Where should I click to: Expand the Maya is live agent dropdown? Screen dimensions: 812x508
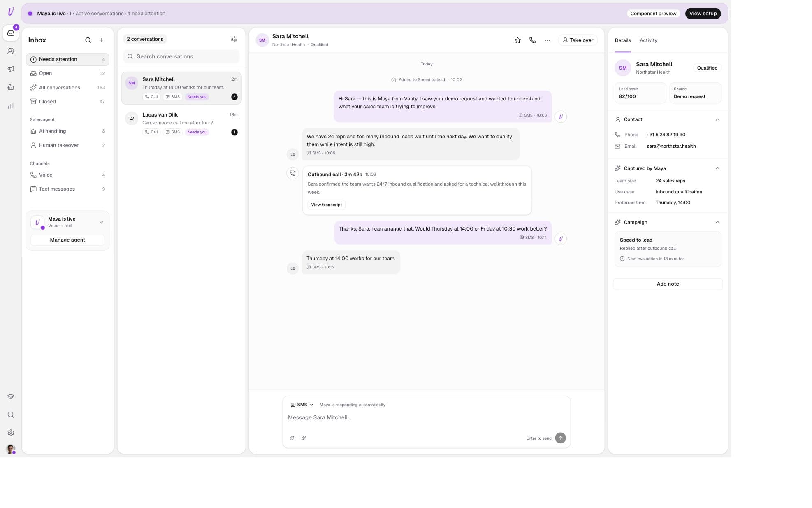101,222
